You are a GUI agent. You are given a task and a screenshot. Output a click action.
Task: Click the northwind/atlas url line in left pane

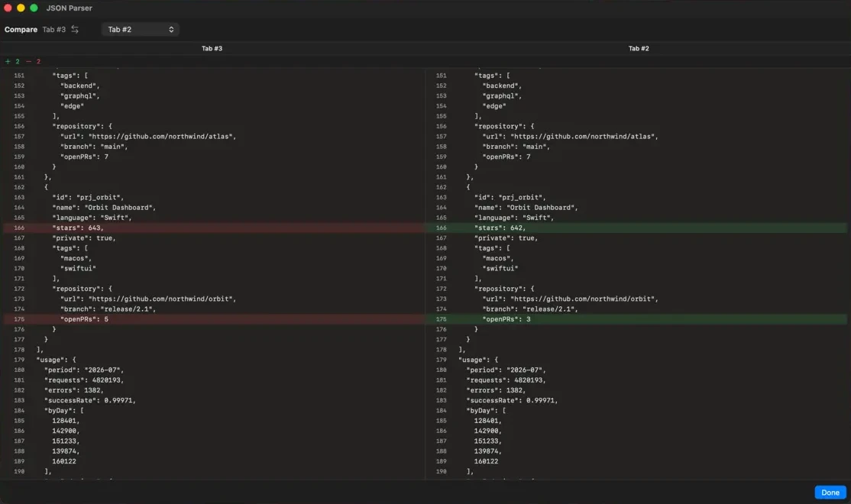148,136
